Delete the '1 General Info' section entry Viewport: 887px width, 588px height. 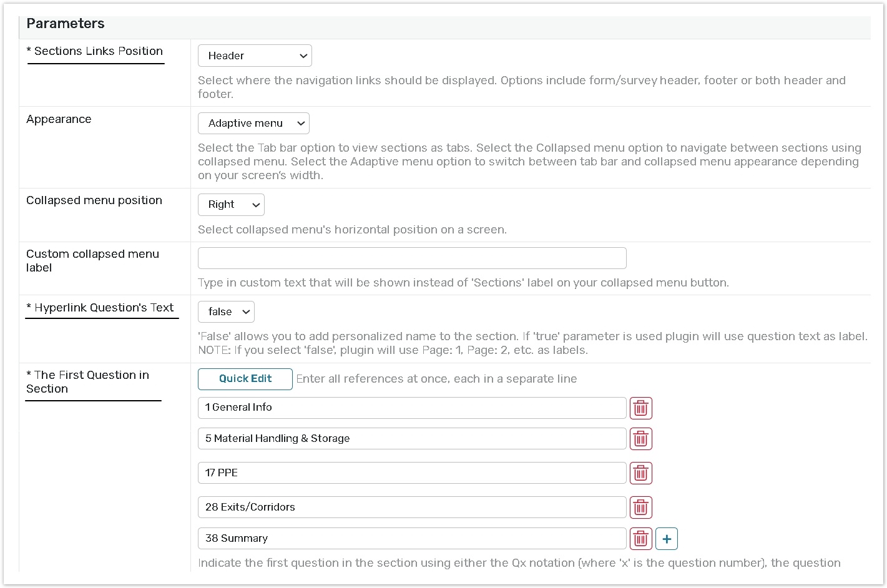[x=640, y=408]
